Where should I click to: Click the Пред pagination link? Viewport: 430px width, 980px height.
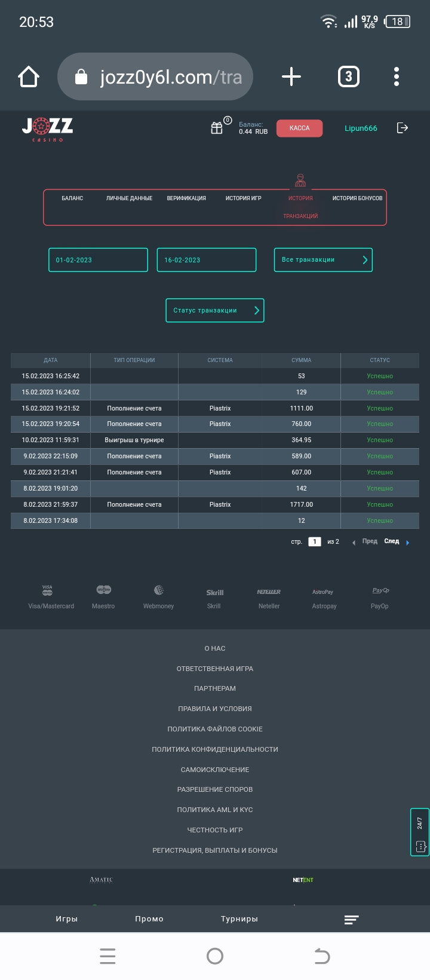(370, 541)
